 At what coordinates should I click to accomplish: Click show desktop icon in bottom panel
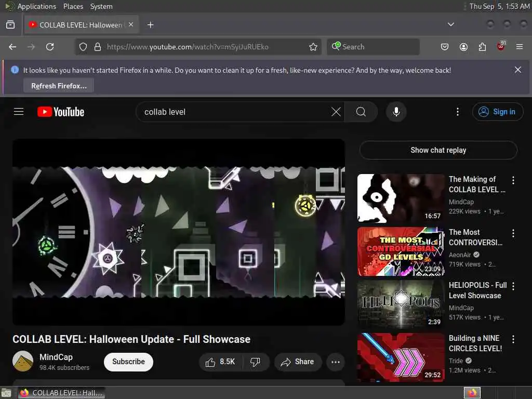(x=6, y=393)
